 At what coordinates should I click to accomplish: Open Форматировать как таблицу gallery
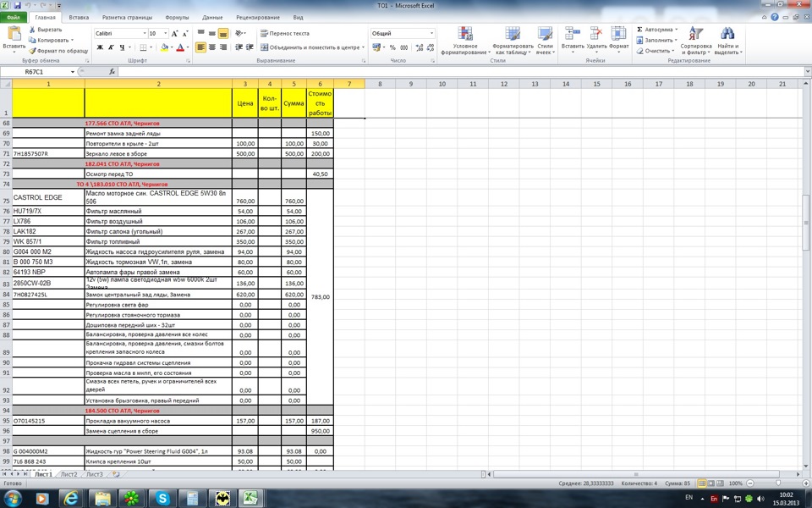pyautogui.click(x=513, y=41)
